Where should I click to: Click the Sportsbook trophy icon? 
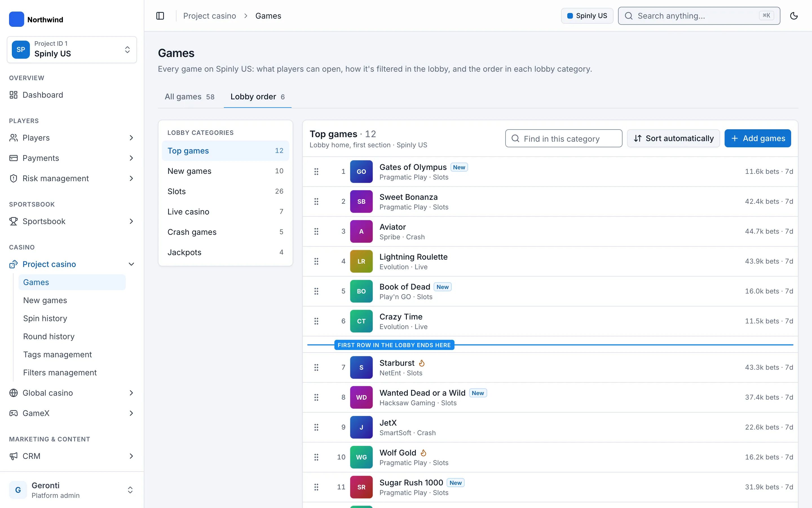coord(14,222)
